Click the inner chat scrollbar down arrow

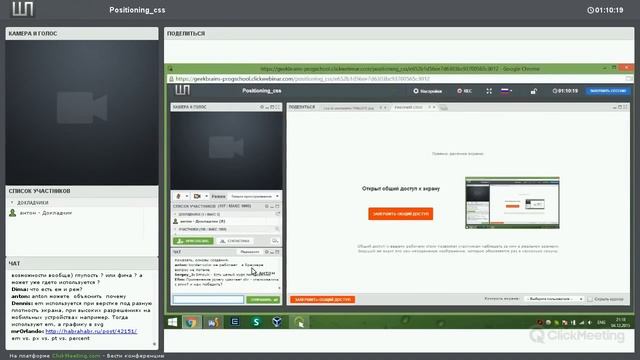(280, 288)
